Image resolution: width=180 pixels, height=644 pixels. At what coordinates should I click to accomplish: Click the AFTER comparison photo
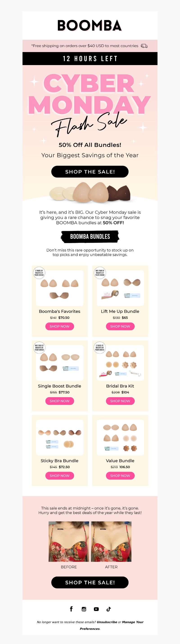(x=111, y=541)
